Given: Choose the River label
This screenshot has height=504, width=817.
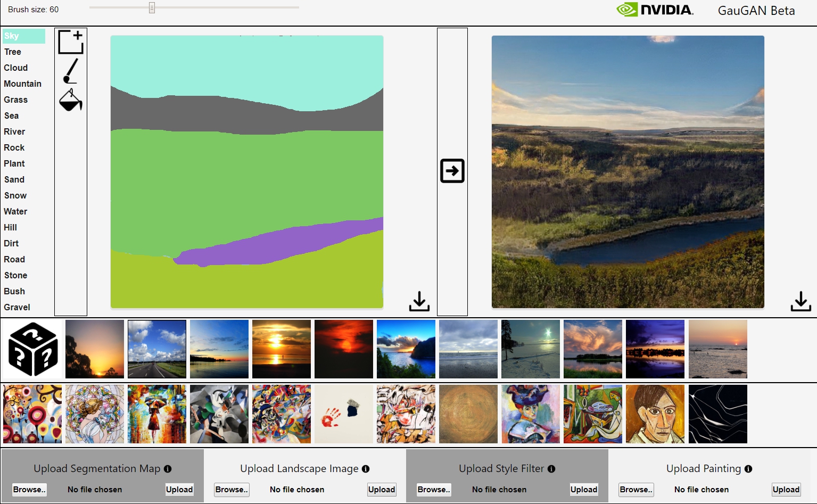Looking at the screenshot, I should point(15,131).
